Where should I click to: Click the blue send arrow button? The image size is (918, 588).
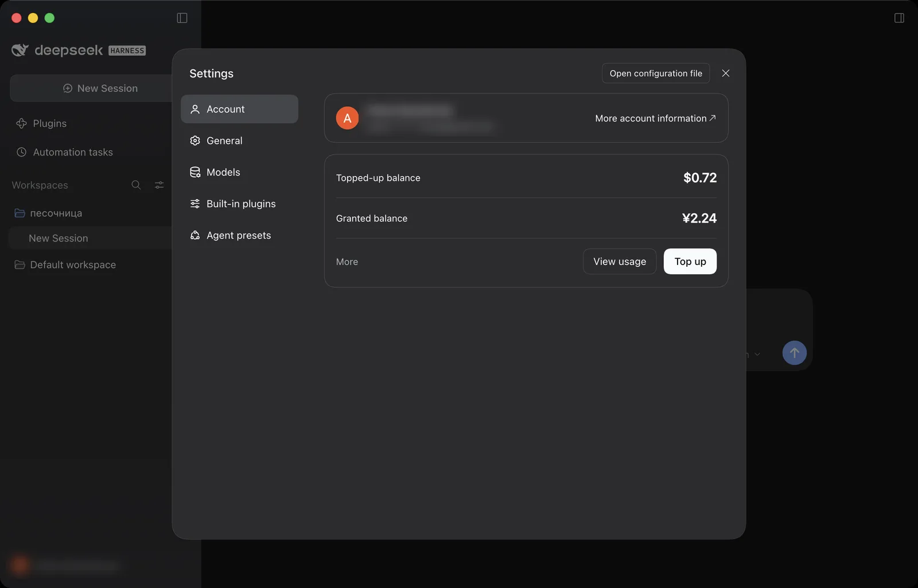point(795,353)
